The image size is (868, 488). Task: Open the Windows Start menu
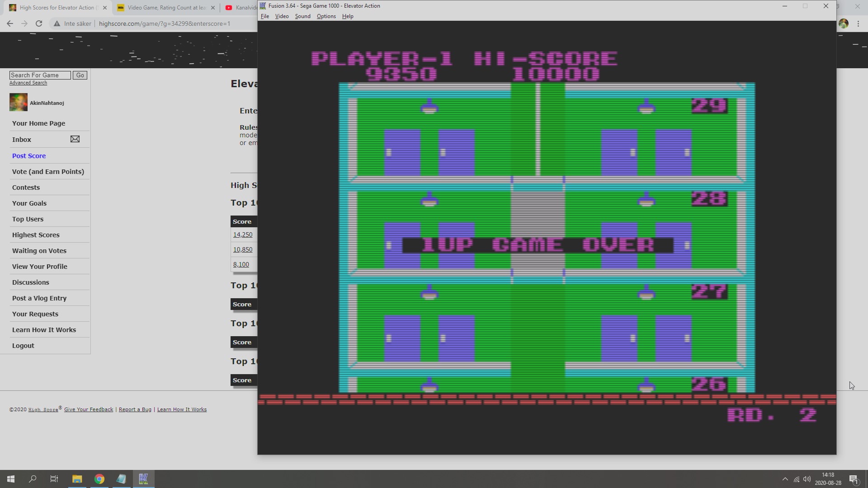click(x=11, y=479)
